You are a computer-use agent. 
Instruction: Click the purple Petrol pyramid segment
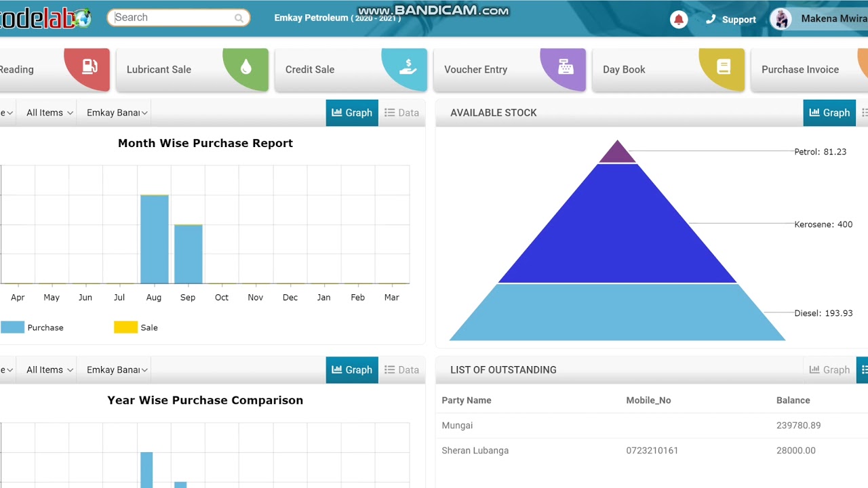617,154
